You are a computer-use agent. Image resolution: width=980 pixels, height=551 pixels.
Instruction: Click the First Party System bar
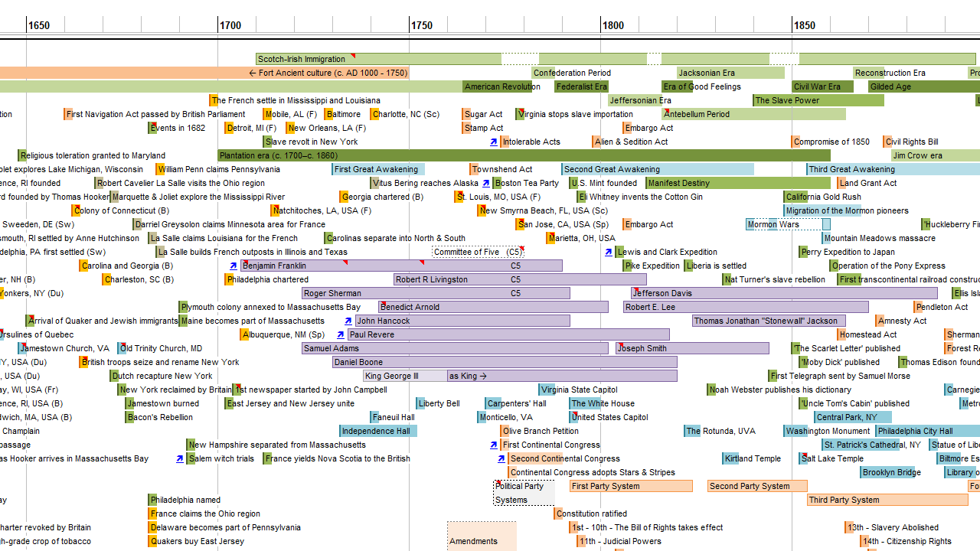(631, 486)
